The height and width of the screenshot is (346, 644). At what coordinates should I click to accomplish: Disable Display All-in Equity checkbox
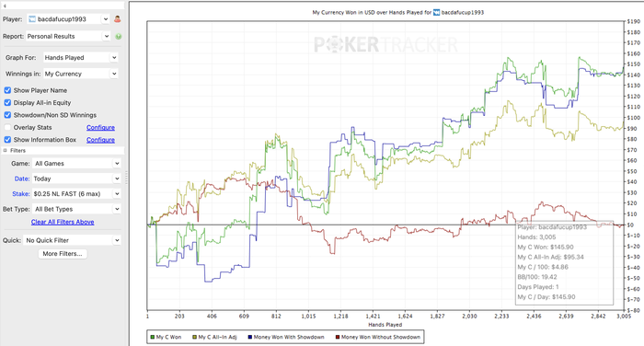[x=7, y=102]
